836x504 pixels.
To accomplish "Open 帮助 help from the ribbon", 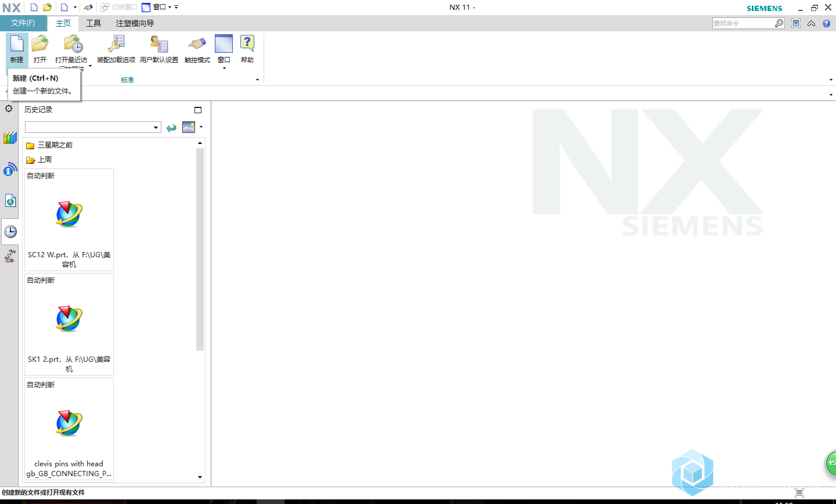I will click(x=247, y=49).
